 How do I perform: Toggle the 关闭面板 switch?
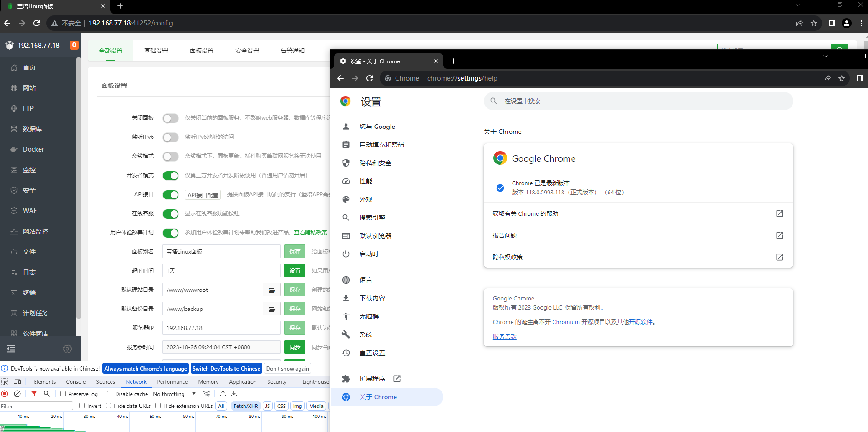(x=171, y=118)
